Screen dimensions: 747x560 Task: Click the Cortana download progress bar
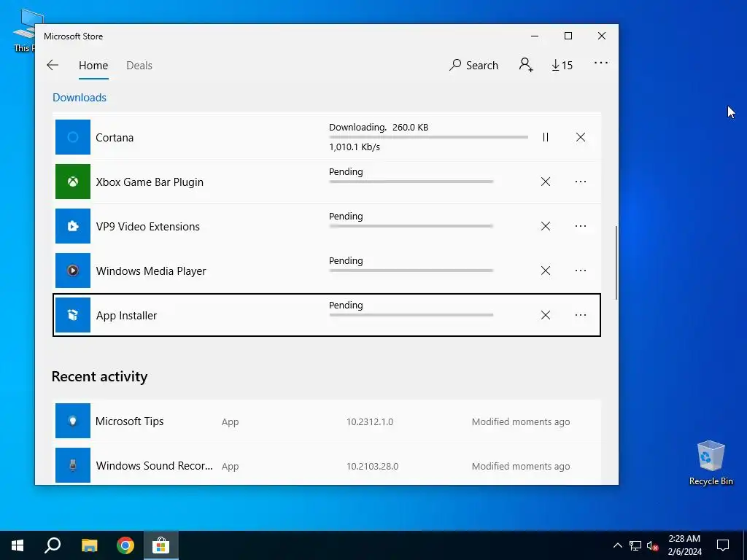(x=428, y=137)
